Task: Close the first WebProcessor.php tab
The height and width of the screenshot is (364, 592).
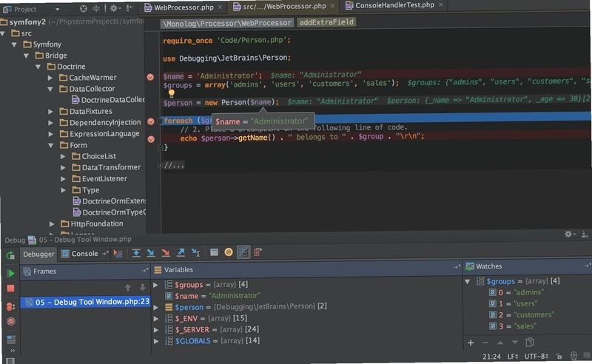Action: [220, 7]
